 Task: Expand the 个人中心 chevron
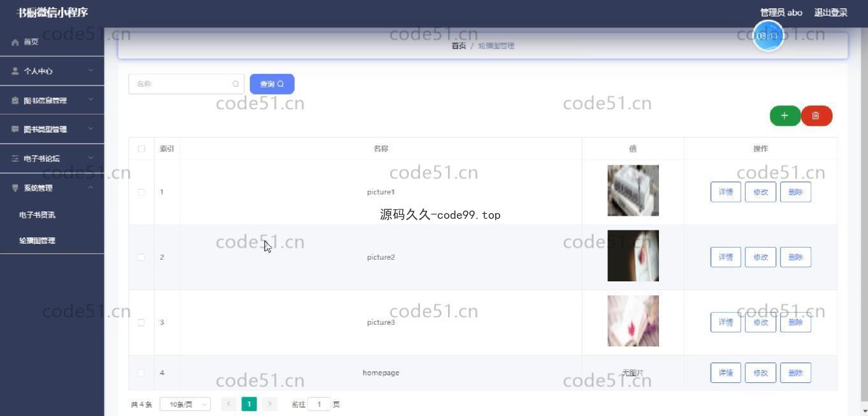(90, 71)
